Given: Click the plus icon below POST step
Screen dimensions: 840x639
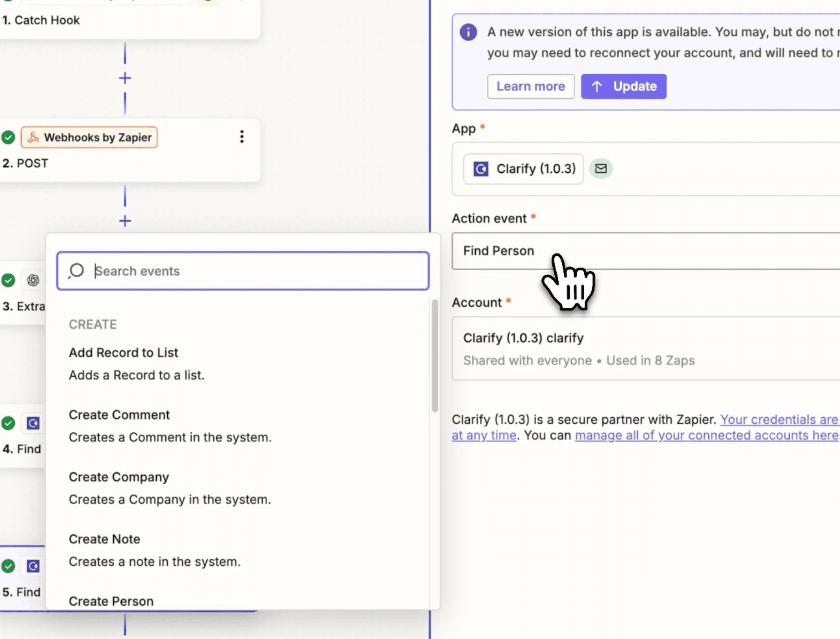Looking at the screenshot, I should click(125, 221).
